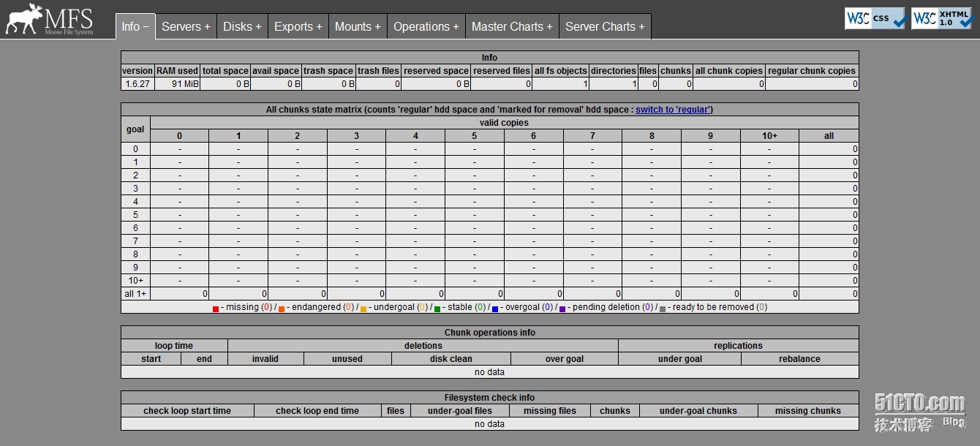Click the "check loop end time" header

click(x=317, y=411)
